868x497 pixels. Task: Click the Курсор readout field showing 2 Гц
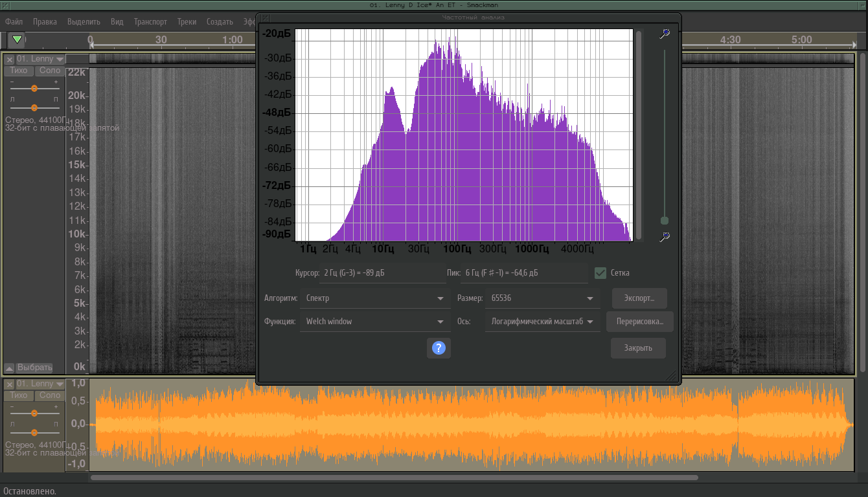[x=382, y=273]
